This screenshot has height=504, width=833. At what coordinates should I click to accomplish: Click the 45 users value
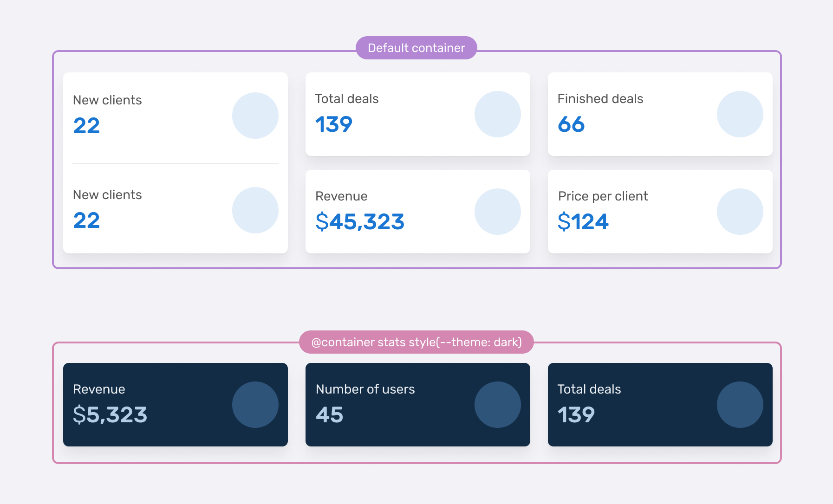pyautogui.click(x=329, y=415)
